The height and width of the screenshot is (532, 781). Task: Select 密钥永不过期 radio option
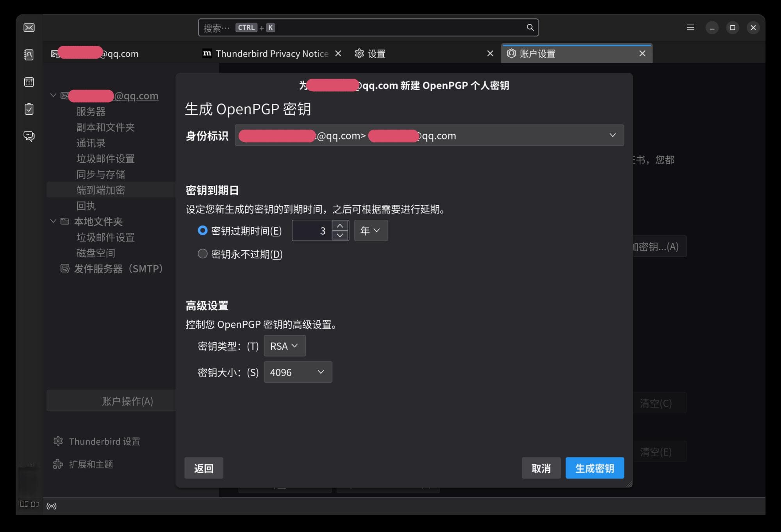click(202, 254)
